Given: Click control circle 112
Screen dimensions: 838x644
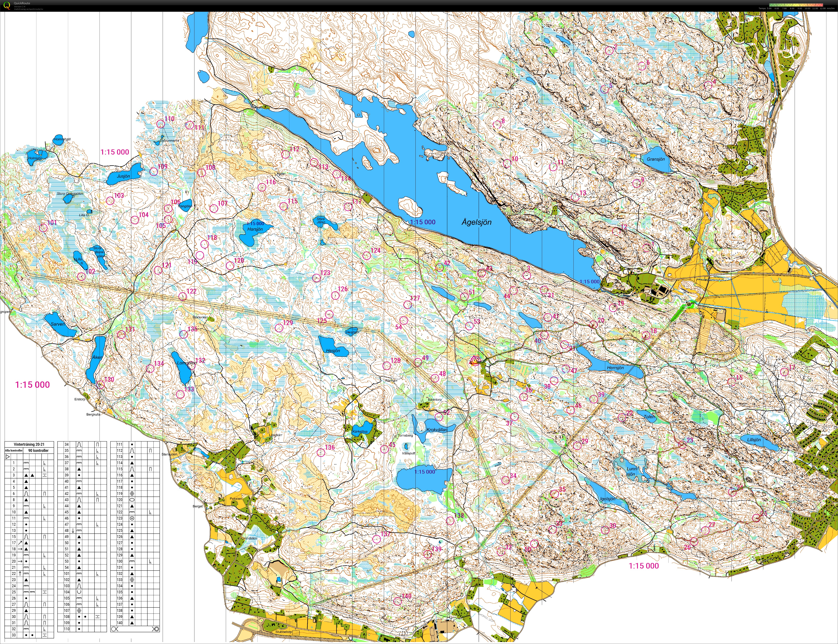Looking at the screenshot, I should pyautogui.click(x=285, y=154).
